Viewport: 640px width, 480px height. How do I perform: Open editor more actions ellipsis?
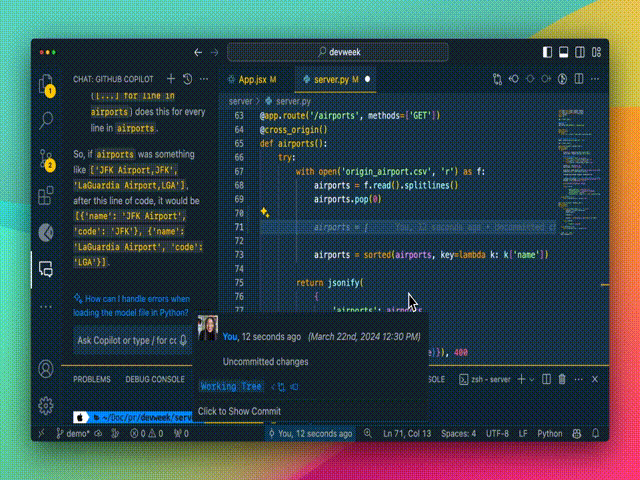tap(595, 79)
